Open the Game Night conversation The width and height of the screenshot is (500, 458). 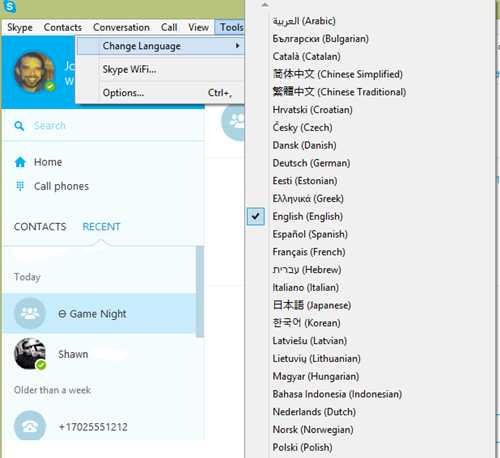pyautogui.click(x=99, y=313)
